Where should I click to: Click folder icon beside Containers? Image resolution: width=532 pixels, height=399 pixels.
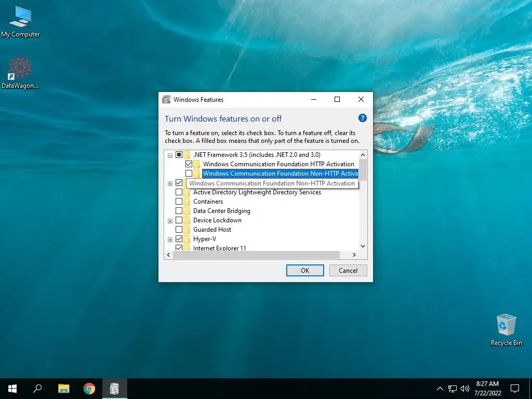click(187, 202)
